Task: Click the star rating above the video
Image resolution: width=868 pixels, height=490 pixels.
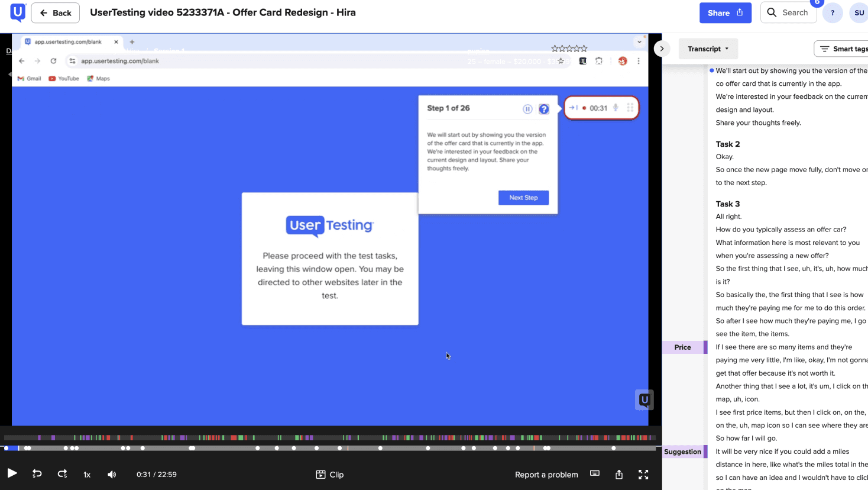Action: [569, 49]
